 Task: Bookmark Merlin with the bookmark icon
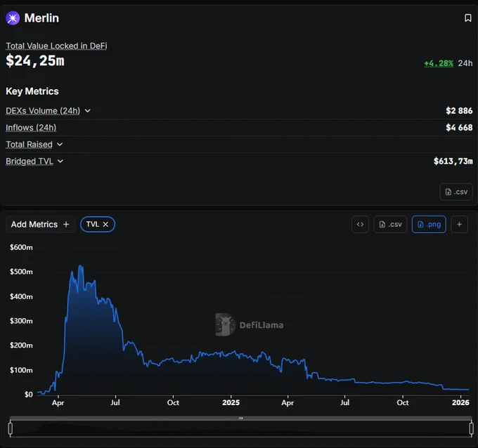[x=467, y=18]
